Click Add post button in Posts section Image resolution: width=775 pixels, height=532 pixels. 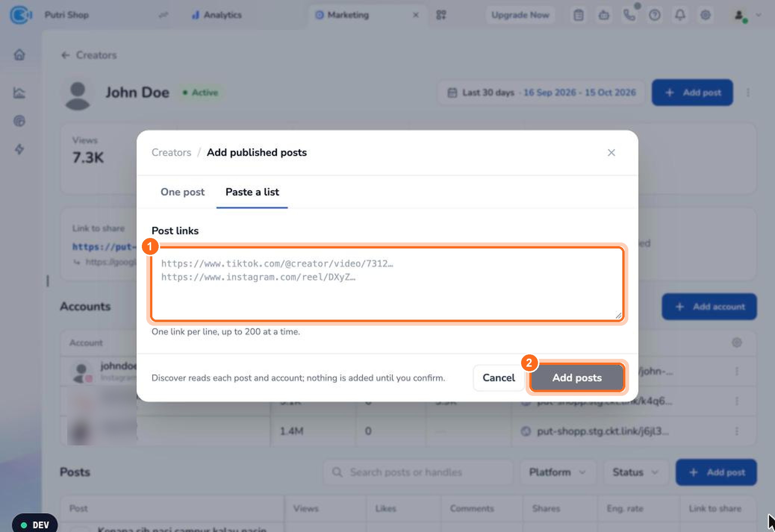[716, 472]
